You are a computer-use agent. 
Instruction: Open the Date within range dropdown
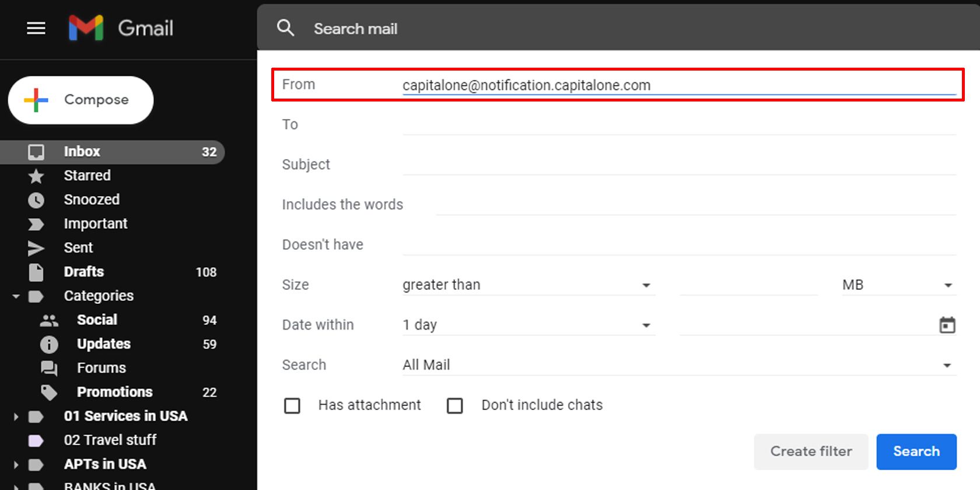click(528, 325)
